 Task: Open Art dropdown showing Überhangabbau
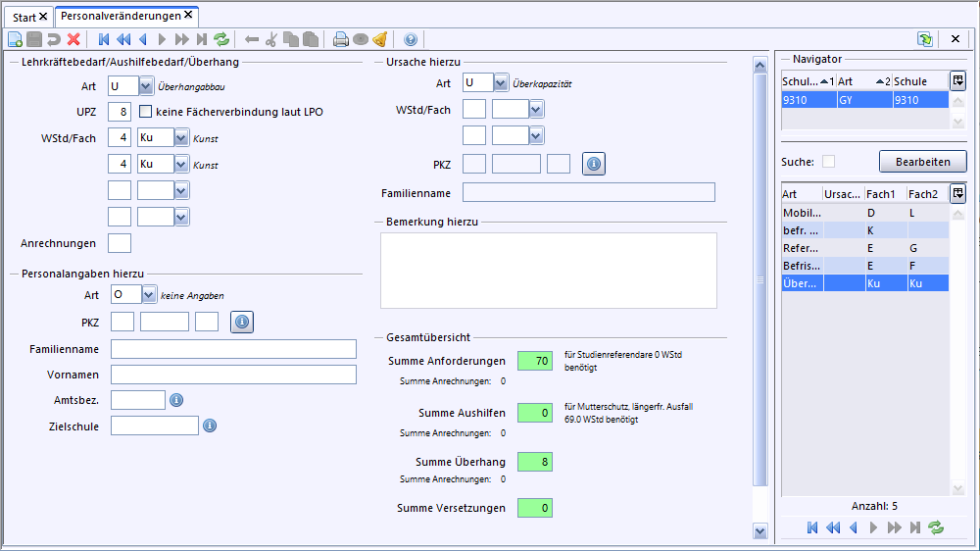click(x=146, y=85)
